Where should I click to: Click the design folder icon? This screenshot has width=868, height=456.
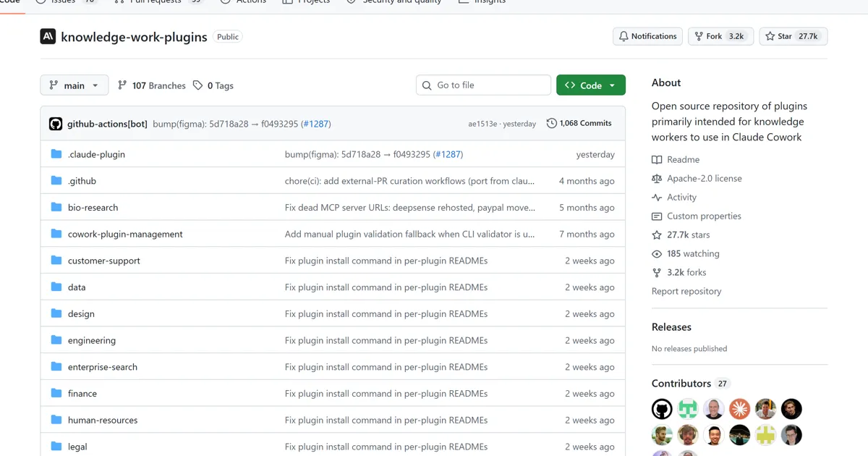coord(56,314)
